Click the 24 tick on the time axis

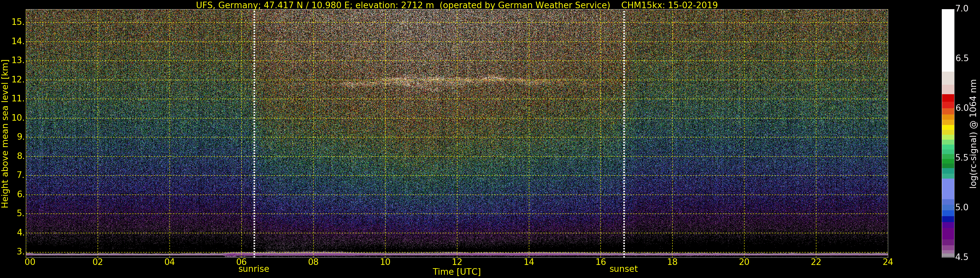click(888, 262)
